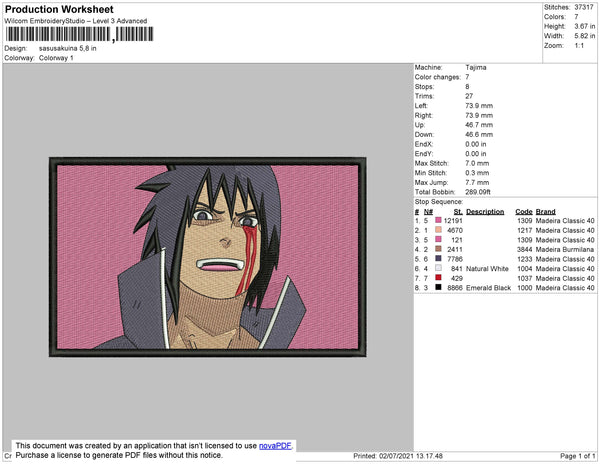The height and width of the screenshot is (464, 600).
Task: Select the Machine value 'Tajima'
Action: tap(476, 67)
